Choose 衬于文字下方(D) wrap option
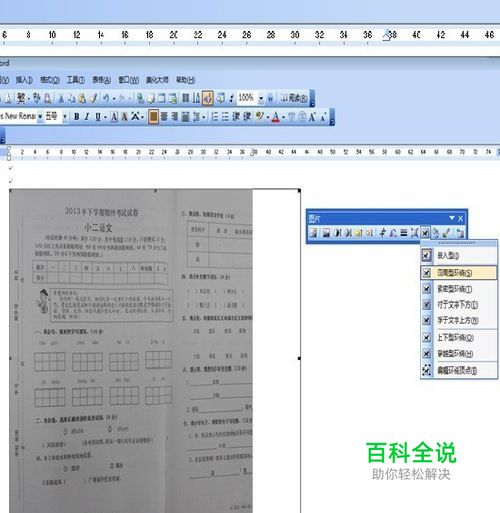Screen dimensions: 500x513 click(x=459, y=305)
